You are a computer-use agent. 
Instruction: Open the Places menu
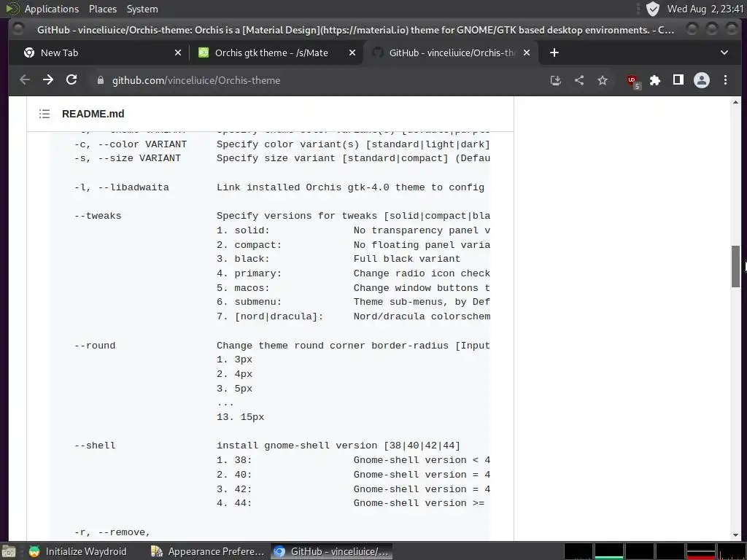click(102, 9)
